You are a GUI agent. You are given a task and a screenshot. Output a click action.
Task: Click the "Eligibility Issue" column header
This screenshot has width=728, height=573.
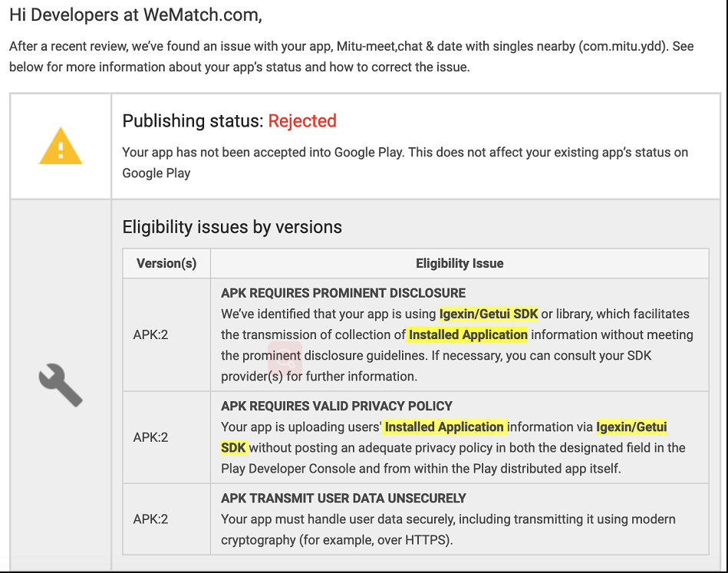(460, 263)
